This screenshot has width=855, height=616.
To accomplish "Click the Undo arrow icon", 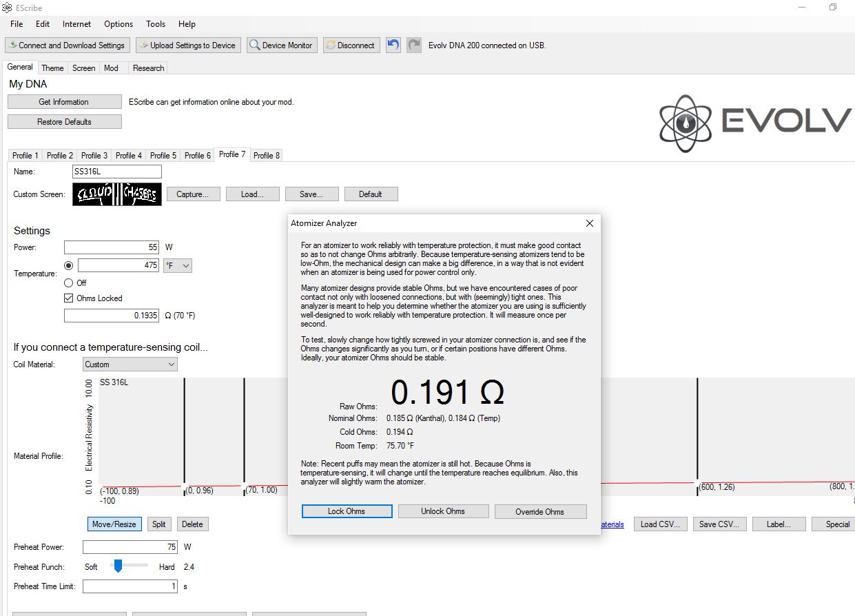I will (393, 45).
